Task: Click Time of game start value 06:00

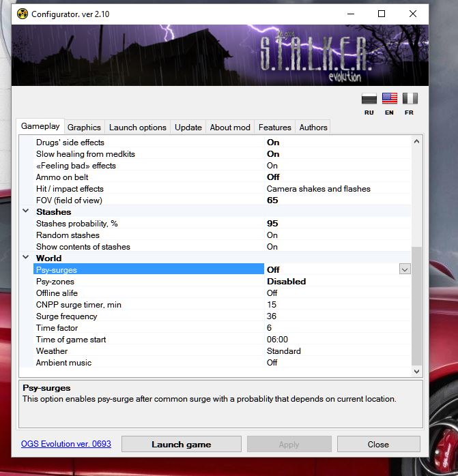Action: pos(277,340)
